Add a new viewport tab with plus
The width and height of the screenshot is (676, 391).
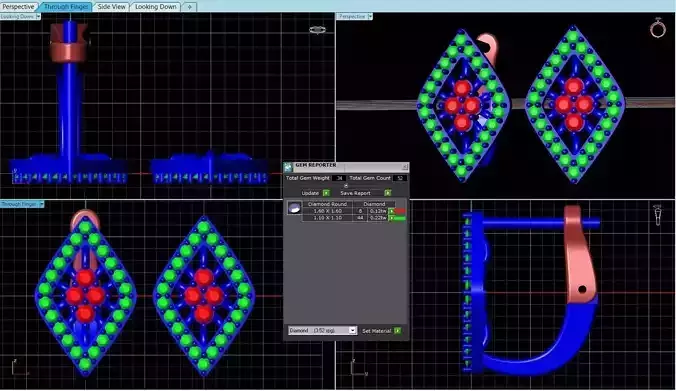[189, 7]
